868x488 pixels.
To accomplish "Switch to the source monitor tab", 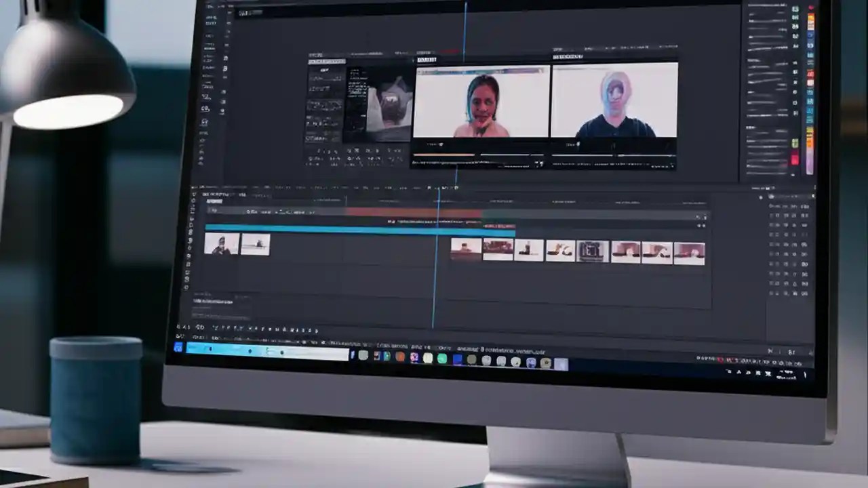I will [427, 58].
